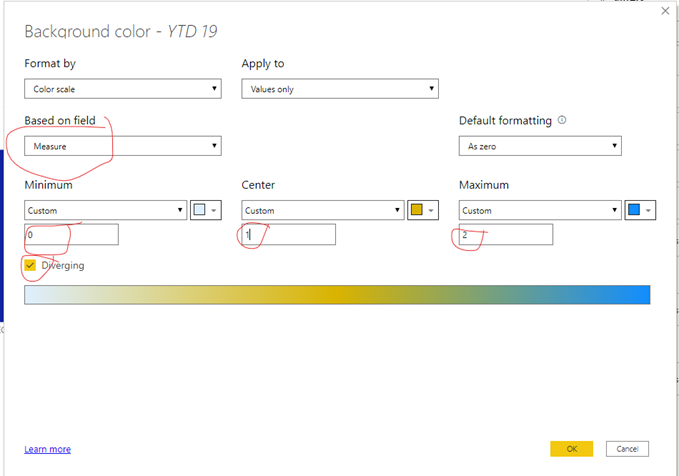679x476 pixels.
Task: Expand the Apply to Values only dropdown
Action: coord(340,89)
